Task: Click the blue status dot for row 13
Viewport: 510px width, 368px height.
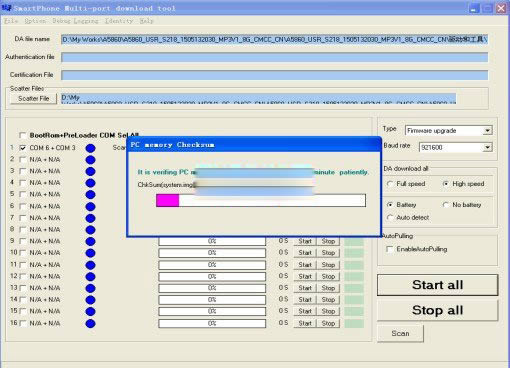Action: [90, 288]
